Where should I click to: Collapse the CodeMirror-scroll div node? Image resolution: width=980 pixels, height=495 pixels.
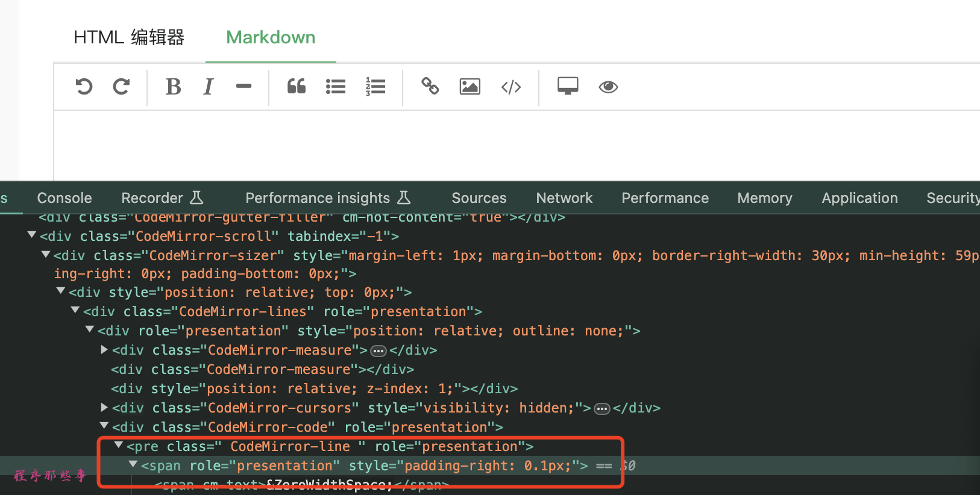(x=32, y=235)
